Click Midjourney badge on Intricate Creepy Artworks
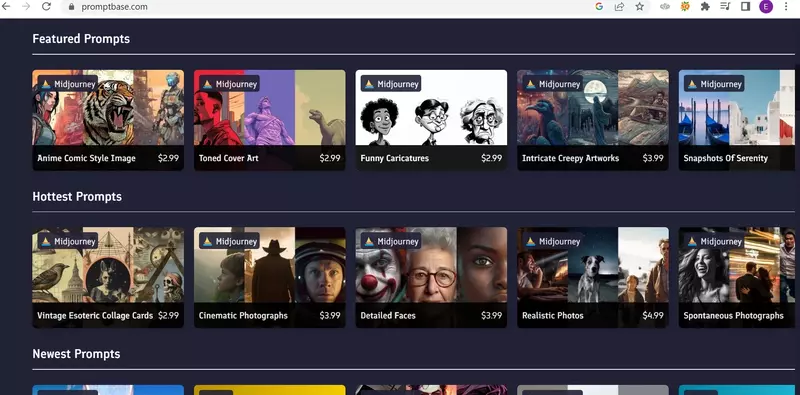The height and width of the screenshot is (395, 800). pyautogui.click(x=553, y=84)
